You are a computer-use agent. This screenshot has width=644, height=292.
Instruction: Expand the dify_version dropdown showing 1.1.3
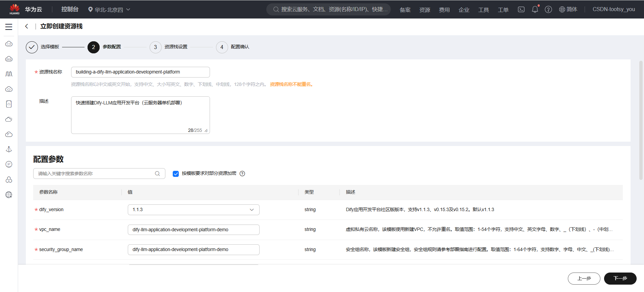click(194, 210)
